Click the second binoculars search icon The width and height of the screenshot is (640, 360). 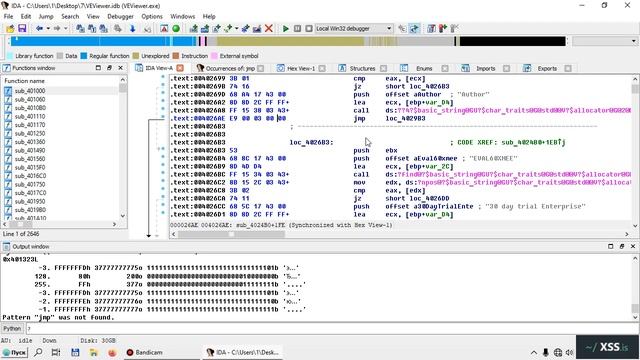pos(92,29)
